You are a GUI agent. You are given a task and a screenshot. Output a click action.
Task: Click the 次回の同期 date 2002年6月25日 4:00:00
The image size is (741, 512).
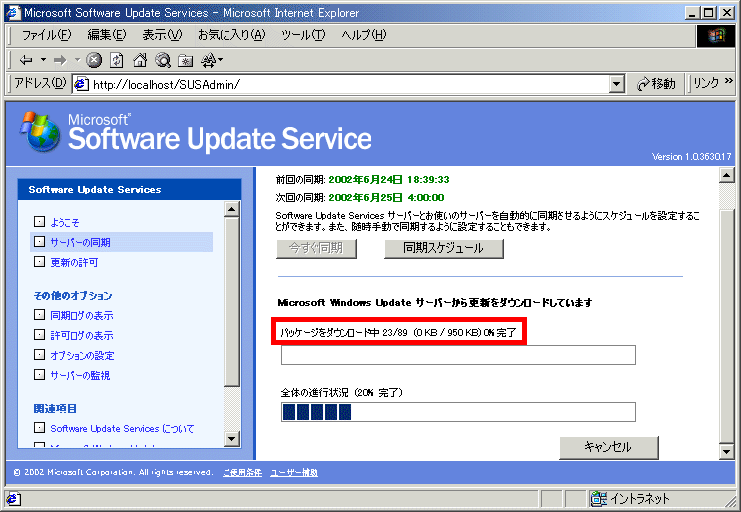[387, 198]
